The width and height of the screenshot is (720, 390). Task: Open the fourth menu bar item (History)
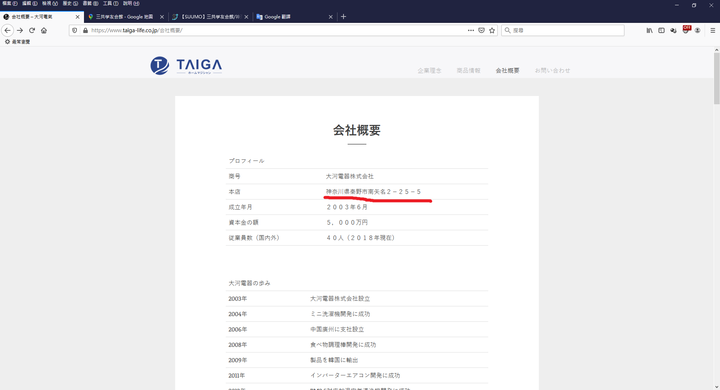pyautogui.click(x=70, y=3)
